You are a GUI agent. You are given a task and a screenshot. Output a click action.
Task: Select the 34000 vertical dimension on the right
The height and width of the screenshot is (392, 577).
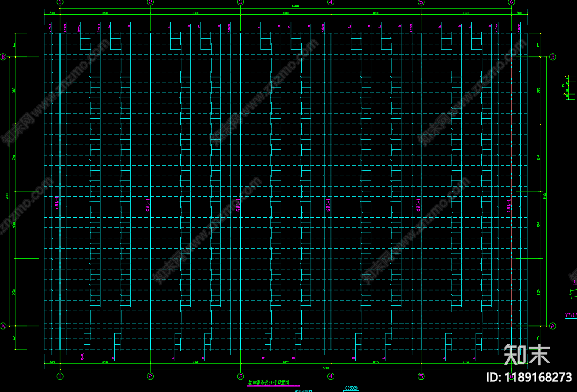pyautogui.click(x=544, y=196)
